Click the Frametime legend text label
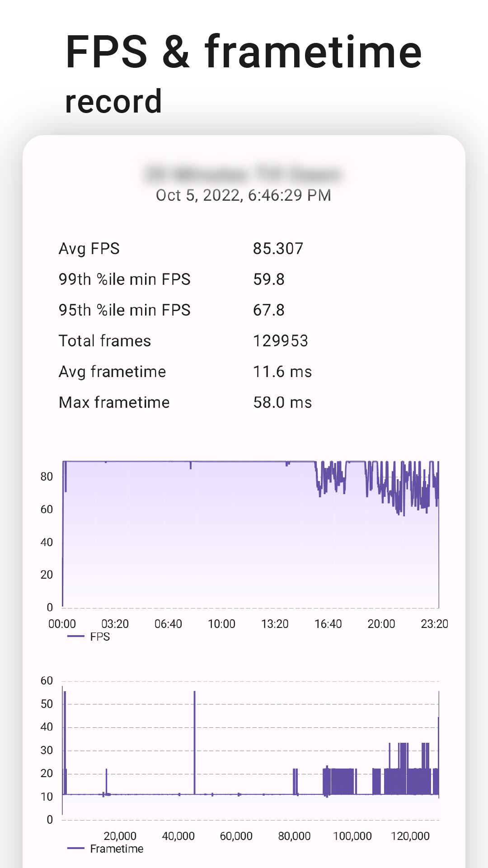Screen dimensions: 488x868 point(116,849)
